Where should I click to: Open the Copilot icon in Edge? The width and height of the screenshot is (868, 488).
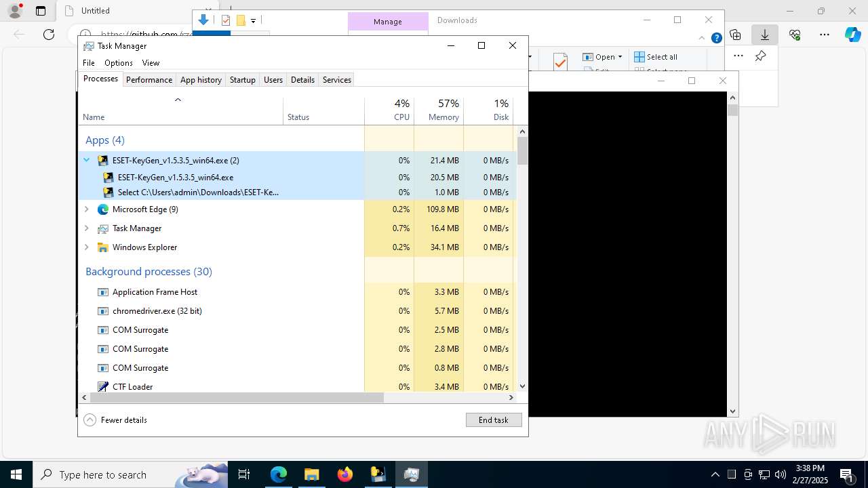pos(852,35)
